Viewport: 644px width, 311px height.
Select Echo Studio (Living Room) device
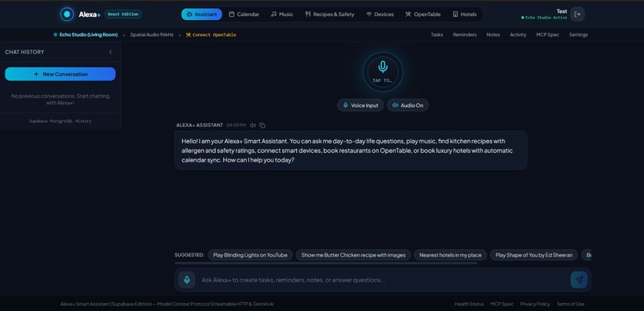(x=85, y=35)
